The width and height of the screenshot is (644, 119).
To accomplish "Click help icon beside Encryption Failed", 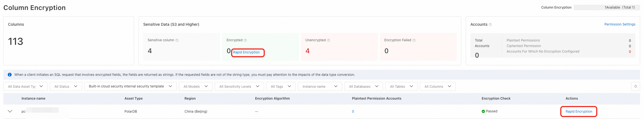I will (x=414, y=40).
